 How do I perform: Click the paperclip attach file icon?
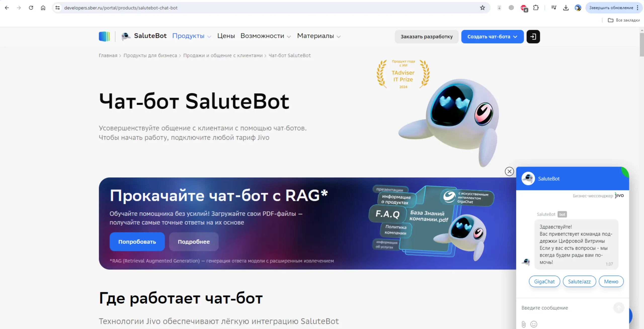(524, 324)
